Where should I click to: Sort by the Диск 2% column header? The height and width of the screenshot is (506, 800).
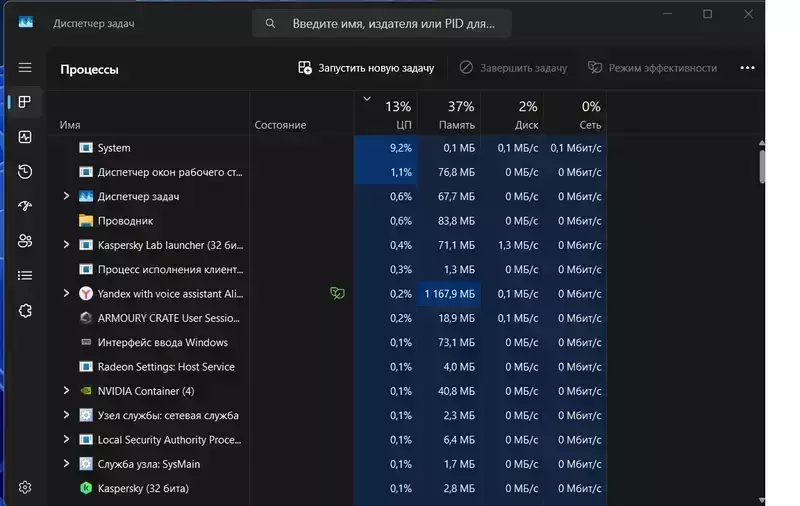point(512,114)
